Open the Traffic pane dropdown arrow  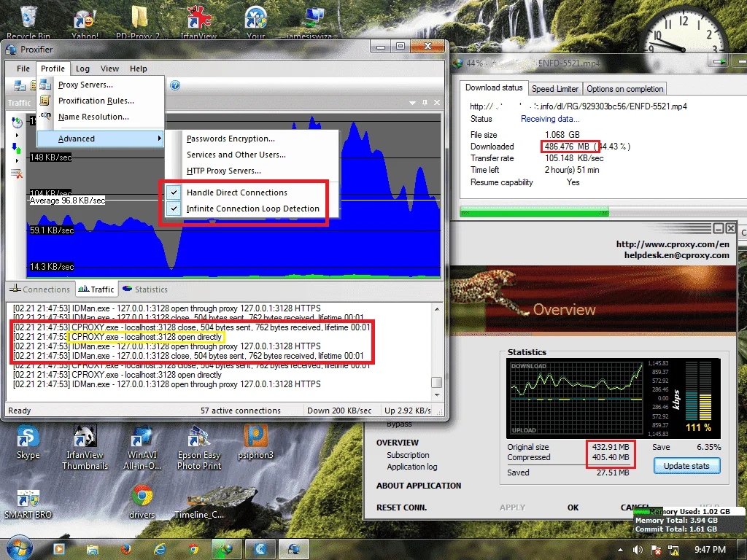413,103
